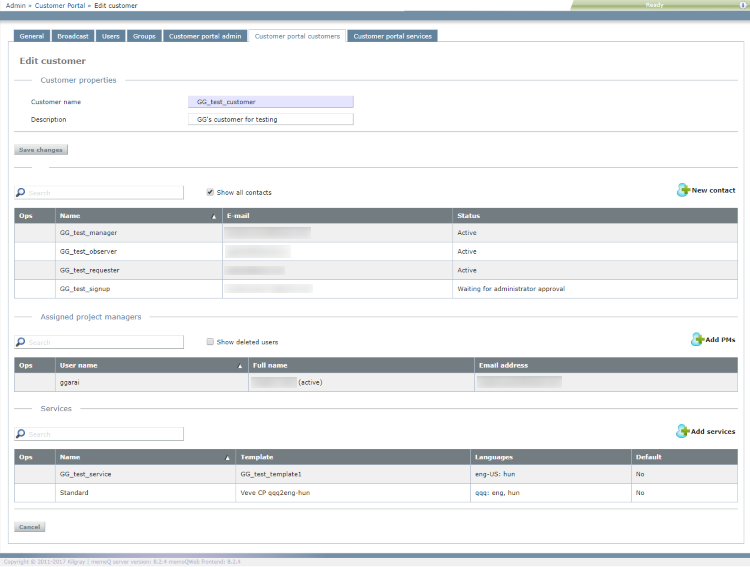Click the magnifier icon in services search

[x=21, y=434]
